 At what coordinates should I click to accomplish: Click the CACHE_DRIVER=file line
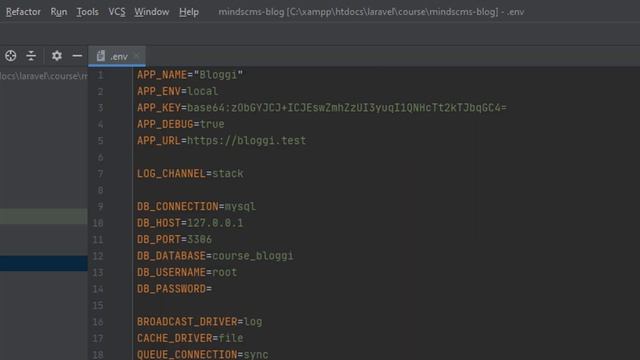tap(190, 338)
